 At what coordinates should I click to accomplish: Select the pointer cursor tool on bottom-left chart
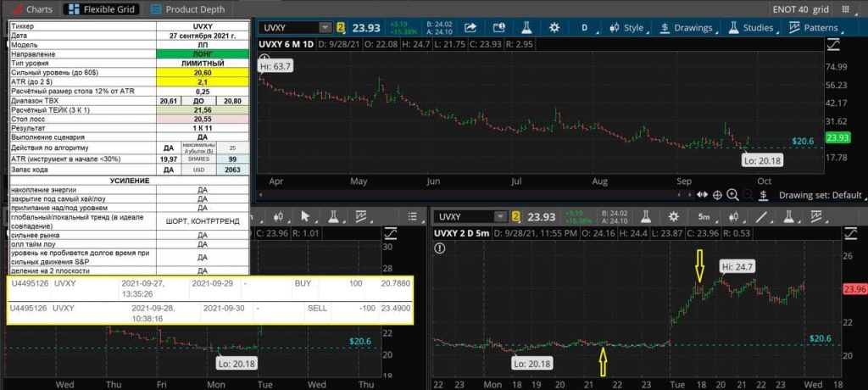coord(305,216)
